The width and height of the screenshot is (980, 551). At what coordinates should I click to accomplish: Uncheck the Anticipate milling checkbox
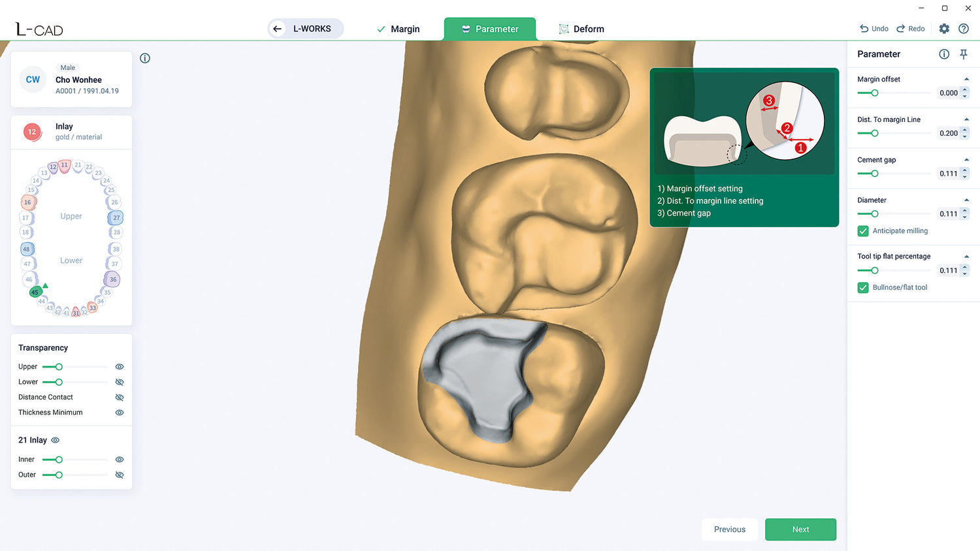pos(863,231)
